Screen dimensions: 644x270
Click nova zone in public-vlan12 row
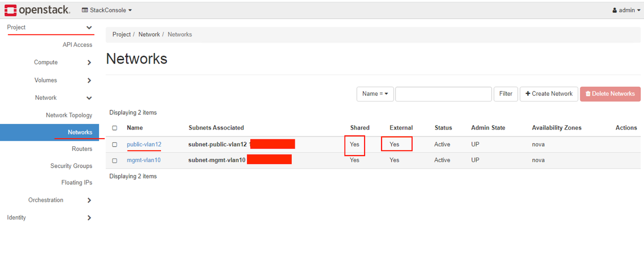[x=538, y=144]
